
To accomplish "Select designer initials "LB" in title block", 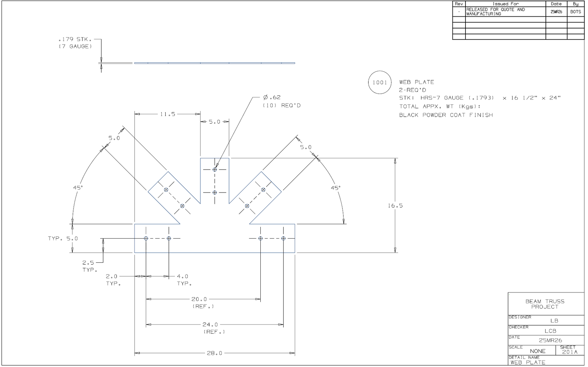I will [554, 321].
